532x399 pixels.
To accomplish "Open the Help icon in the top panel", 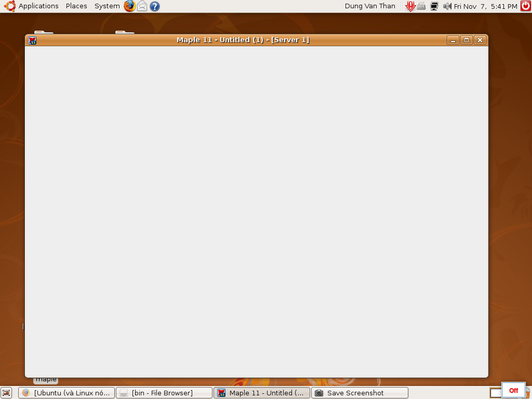I will [x=155, y=6].
